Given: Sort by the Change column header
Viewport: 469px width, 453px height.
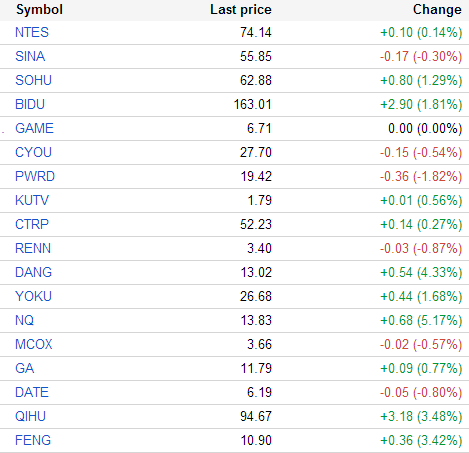Looking at the screenshot, I should 437,10.
